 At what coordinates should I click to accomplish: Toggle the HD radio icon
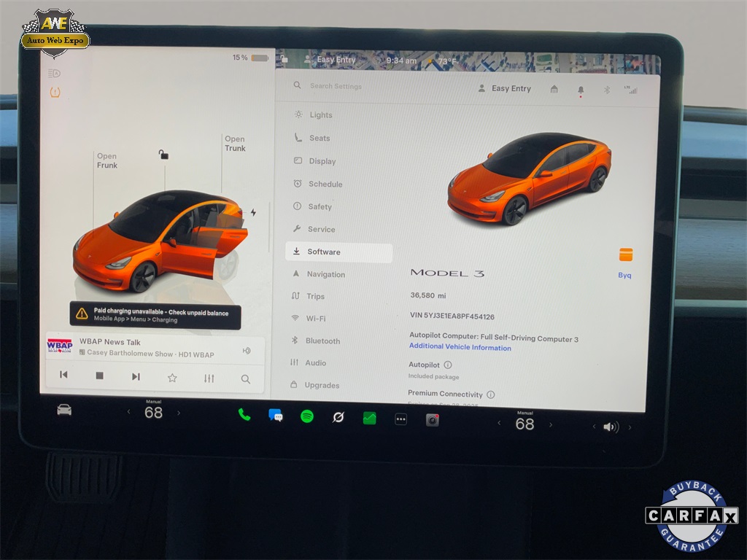point(247,351)
